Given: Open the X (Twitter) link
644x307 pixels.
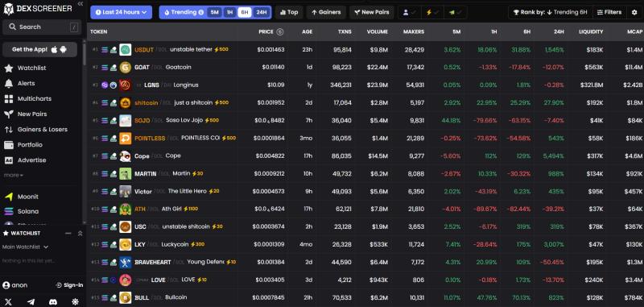Looking at the screenshot, I should point(9,301).
